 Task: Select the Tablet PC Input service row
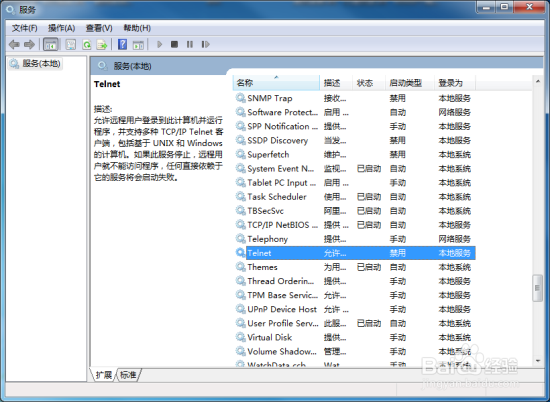tap(354, 182)
